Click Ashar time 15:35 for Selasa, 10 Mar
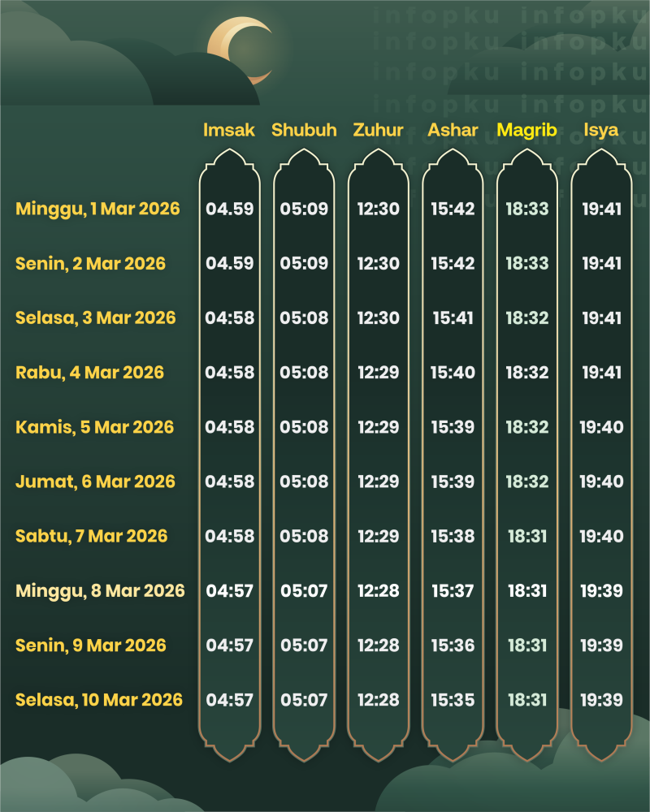Viewport: 650px width, 812px height. click(x=453, y=700)
